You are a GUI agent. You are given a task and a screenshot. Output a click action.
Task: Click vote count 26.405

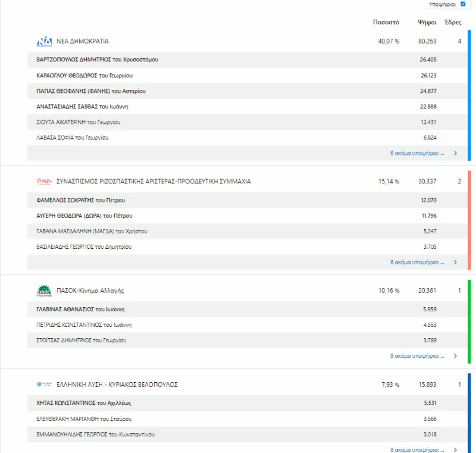coord(428,60)
